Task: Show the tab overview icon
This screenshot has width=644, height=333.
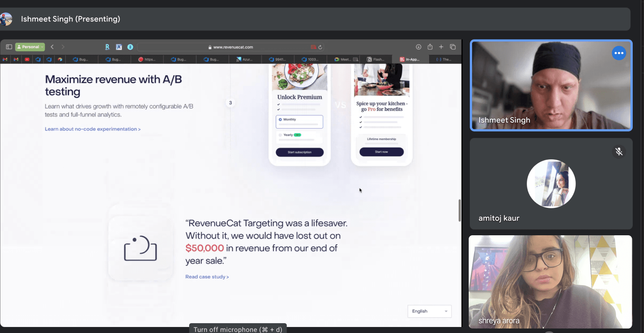Action: 453,47
